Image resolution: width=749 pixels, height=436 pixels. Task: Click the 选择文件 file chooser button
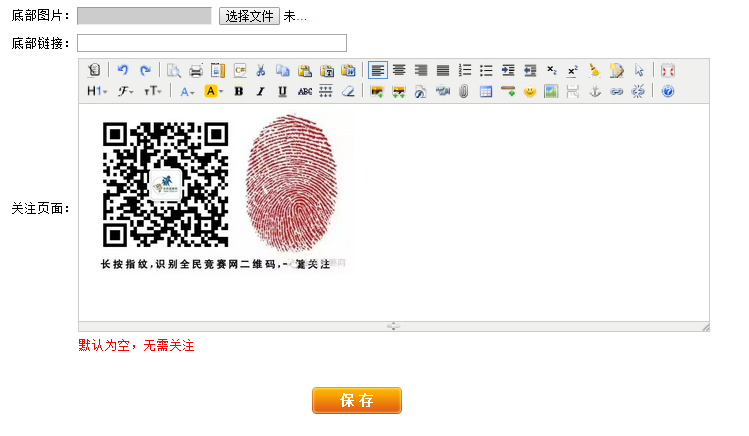(x=249, y=16)
